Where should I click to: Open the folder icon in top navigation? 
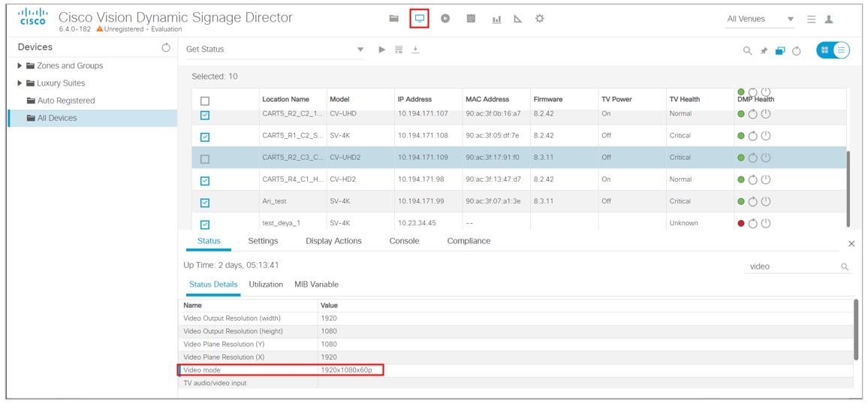(x=393, y=18)
